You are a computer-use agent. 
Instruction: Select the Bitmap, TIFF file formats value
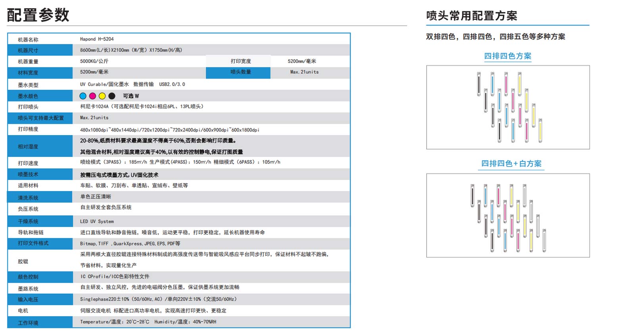130,243
